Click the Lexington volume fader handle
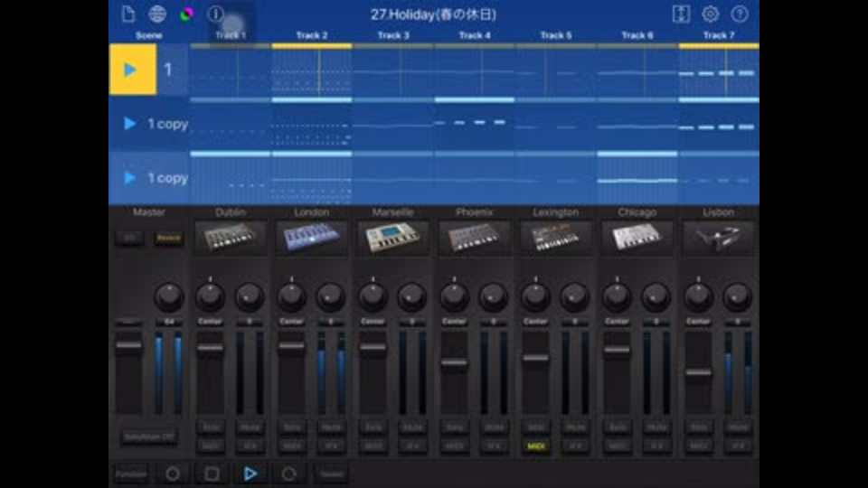Image resolution: width=868 pixels, height=488 pixels. (536, 358)
